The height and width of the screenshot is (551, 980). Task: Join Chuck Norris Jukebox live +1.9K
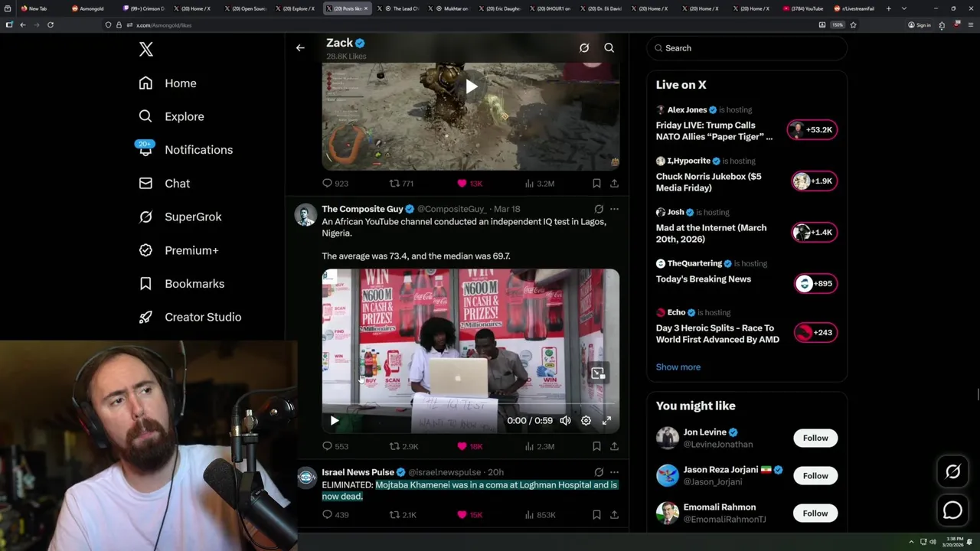[814, 181]
